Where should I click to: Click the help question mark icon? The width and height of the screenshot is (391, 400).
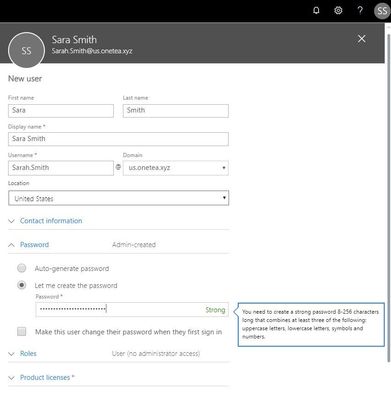pos(360,10)
